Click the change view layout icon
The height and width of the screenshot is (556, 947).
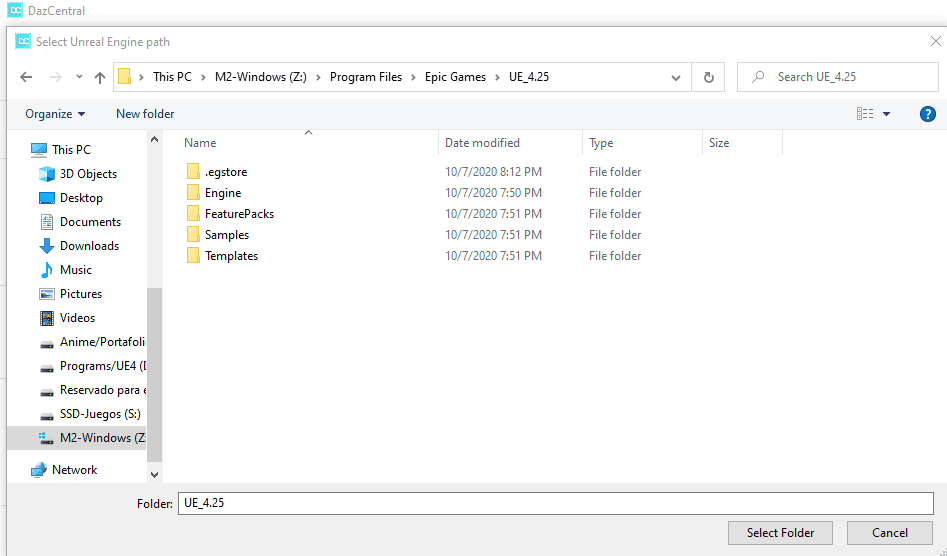point(865,114)
